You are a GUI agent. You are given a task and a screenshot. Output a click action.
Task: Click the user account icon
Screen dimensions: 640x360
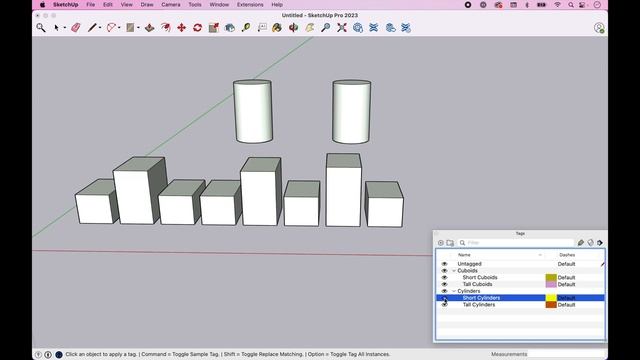pos(599,28)
